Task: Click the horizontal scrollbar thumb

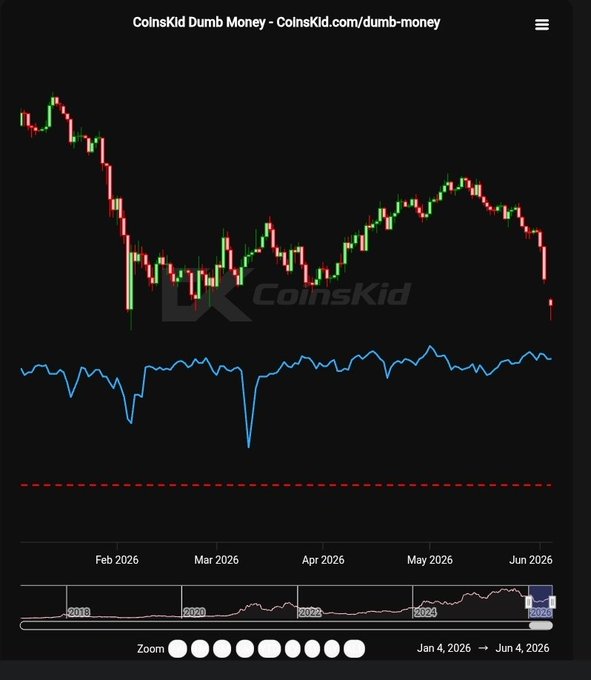Action: pos(541,625)
